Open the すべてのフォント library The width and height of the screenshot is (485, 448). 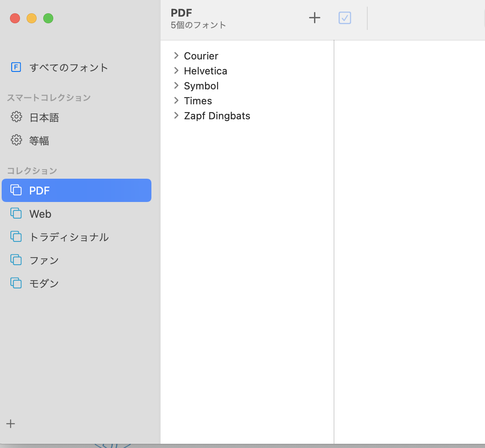pyautogui.click(x=69, y=67)
